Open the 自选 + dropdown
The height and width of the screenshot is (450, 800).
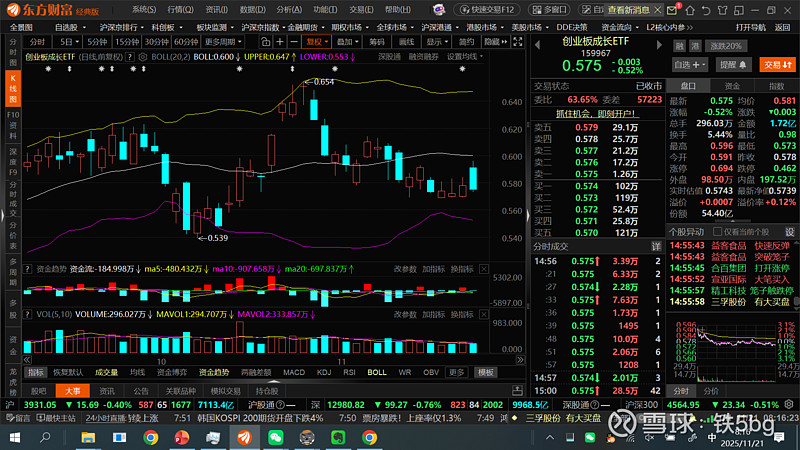tap(690, 65)
